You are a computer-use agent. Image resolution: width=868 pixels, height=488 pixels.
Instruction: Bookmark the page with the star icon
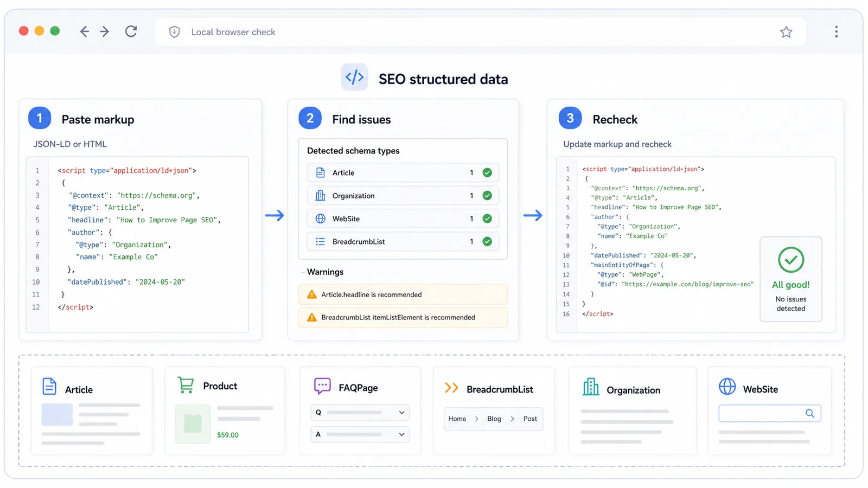786,32
